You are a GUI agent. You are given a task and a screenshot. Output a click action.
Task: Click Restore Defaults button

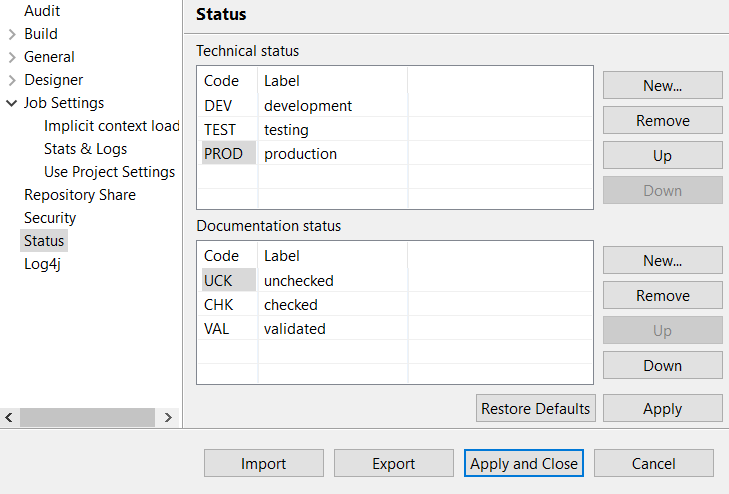click(x=536, y=409)
